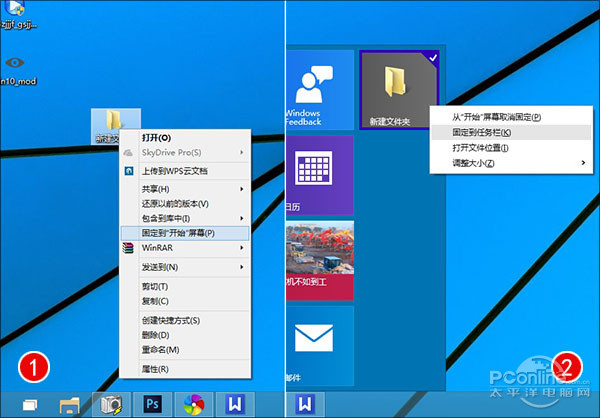Screen dimensions: 600x418
Task: Open the shield desktop shortcut at top
Action: [x=15, y=8]
